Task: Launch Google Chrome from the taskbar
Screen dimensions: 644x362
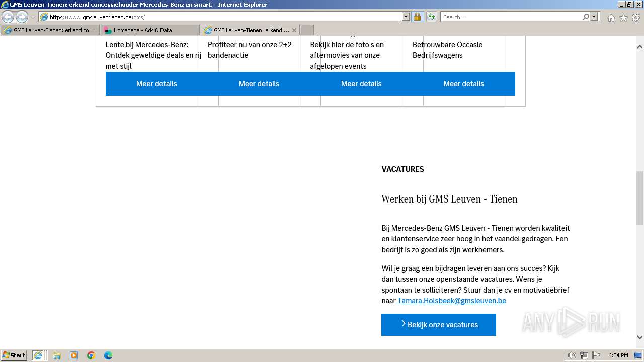Action: 91,355
